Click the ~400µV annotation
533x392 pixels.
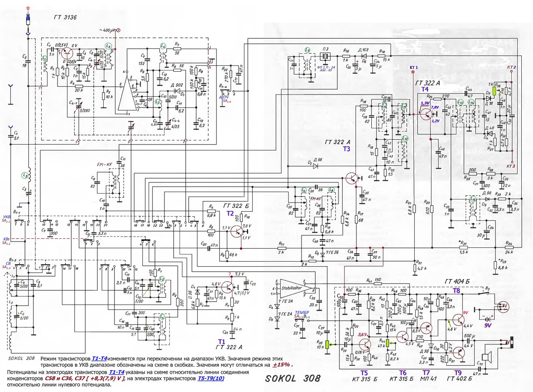click(107, 30)
